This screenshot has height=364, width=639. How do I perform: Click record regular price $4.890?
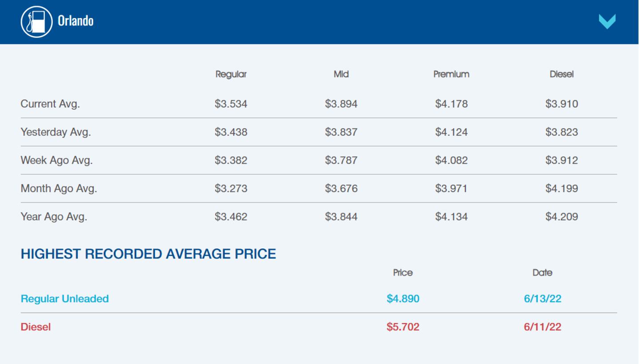click(402, 299)
